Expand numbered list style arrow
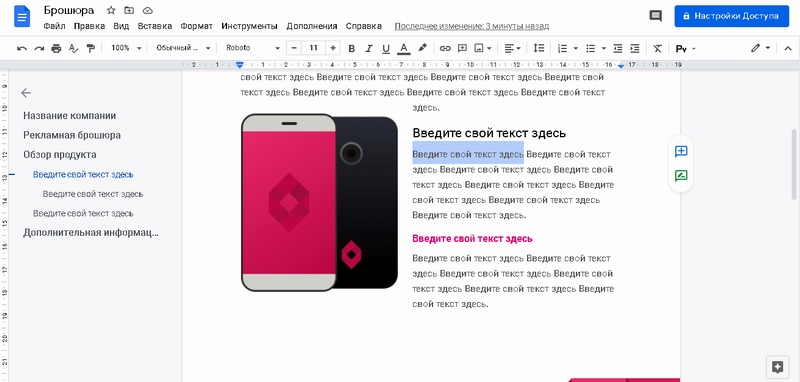The width and height of the screenshot is (800, 382). (x=576, y=48)
